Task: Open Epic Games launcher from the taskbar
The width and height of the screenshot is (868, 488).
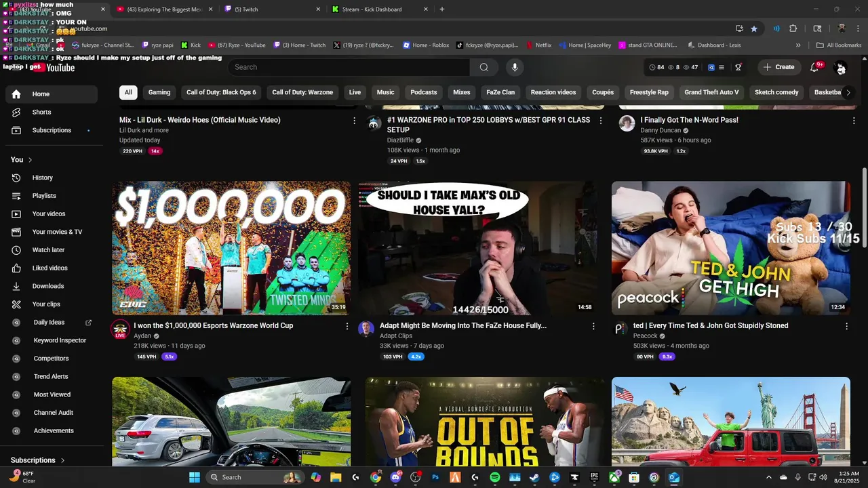Action: (x=594, y=477)
